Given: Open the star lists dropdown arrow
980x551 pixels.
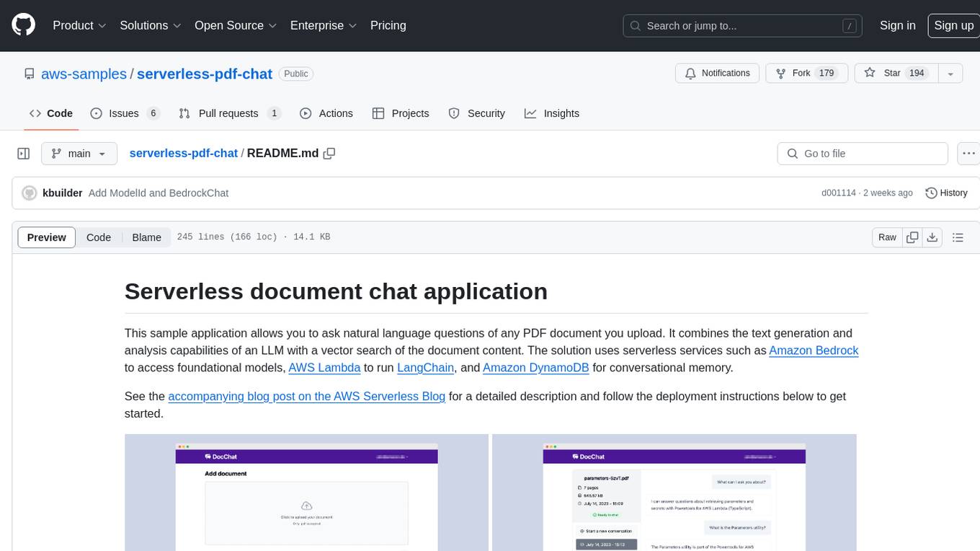Looking at the screenshot, I should pos(950,74).
